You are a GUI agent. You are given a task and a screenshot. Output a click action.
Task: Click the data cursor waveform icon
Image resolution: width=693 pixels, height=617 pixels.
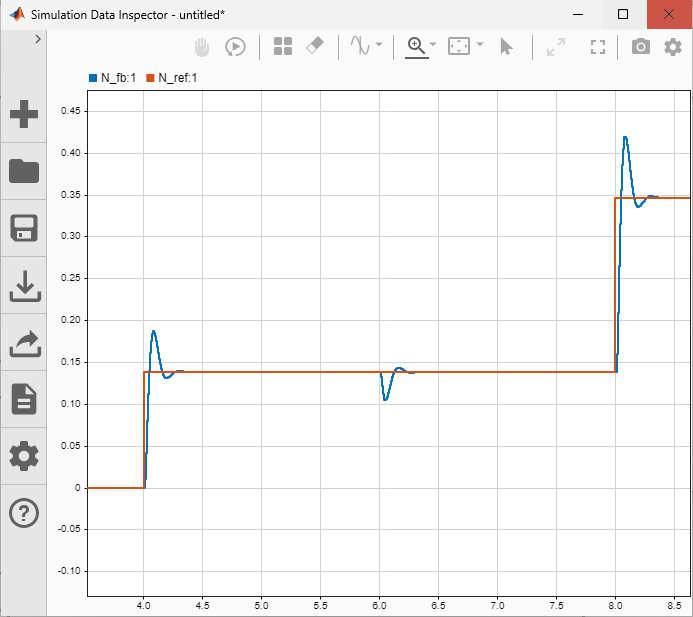(x=359, y=46)
